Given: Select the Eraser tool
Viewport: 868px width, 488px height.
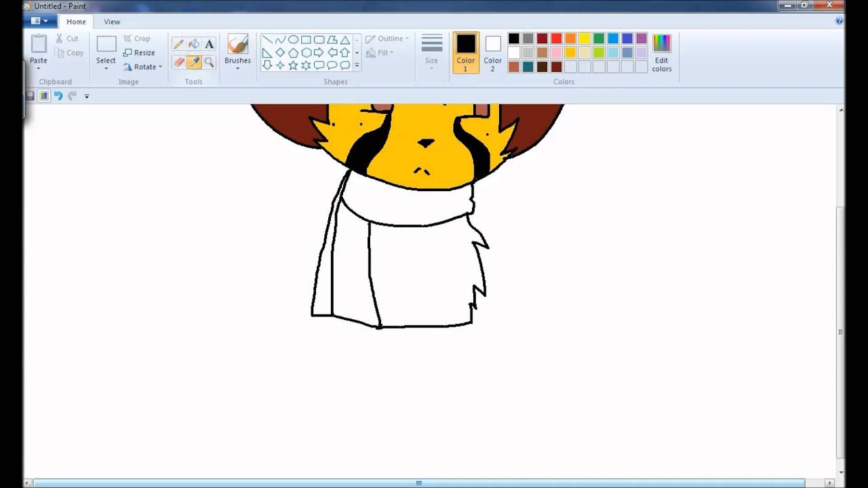Looking at the screenshot, I should (179, 62).
